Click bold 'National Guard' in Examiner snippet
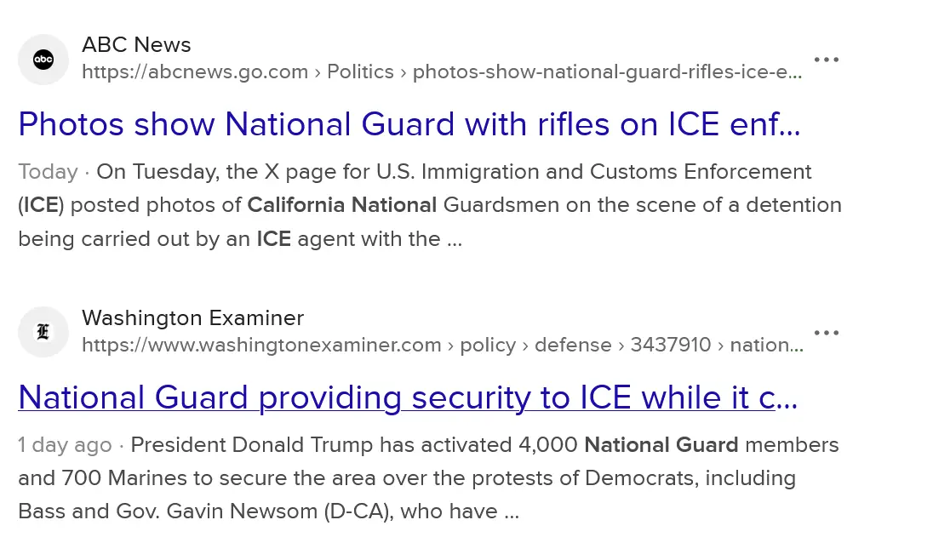The height and width of the screenshot is (560, 933). [x=661, y=445]
